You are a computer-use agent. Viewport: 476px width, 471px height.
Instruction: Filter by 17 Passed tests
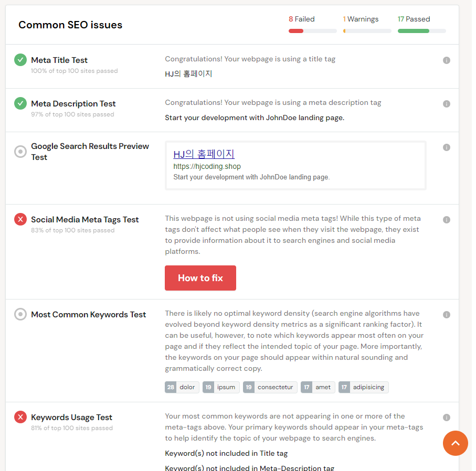414,19
